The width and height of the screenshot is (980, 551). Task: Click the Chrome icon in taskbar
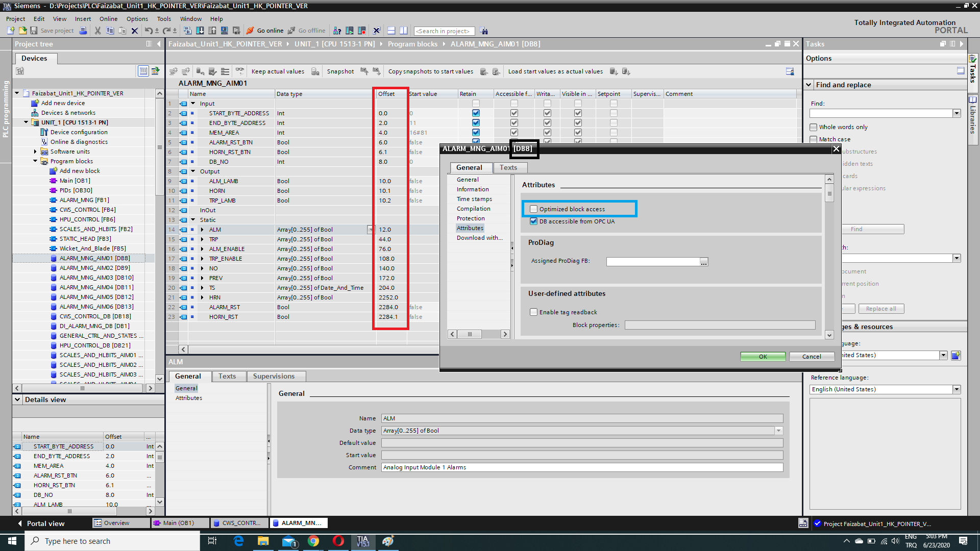pos(313,541)
